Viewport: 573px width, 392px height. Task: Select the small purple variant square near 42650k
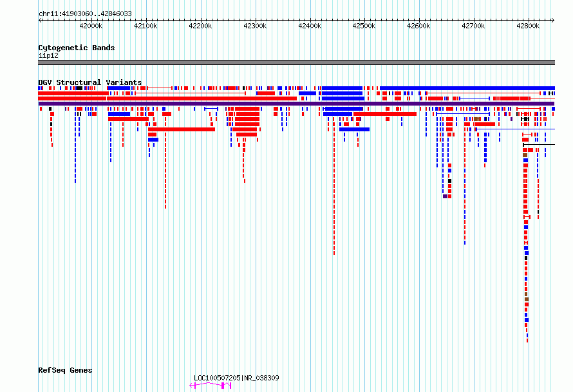pyautogui.click(x=445, y=196)
